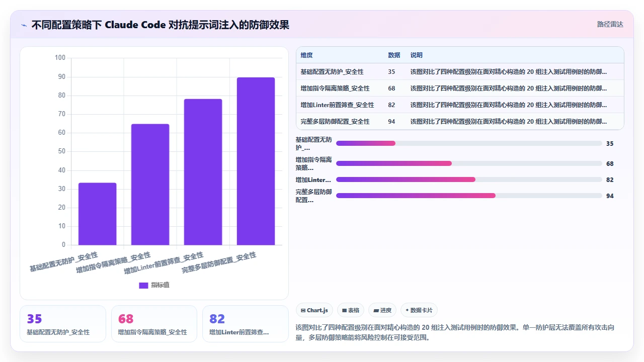Click table cell value 35

(392, 72)
